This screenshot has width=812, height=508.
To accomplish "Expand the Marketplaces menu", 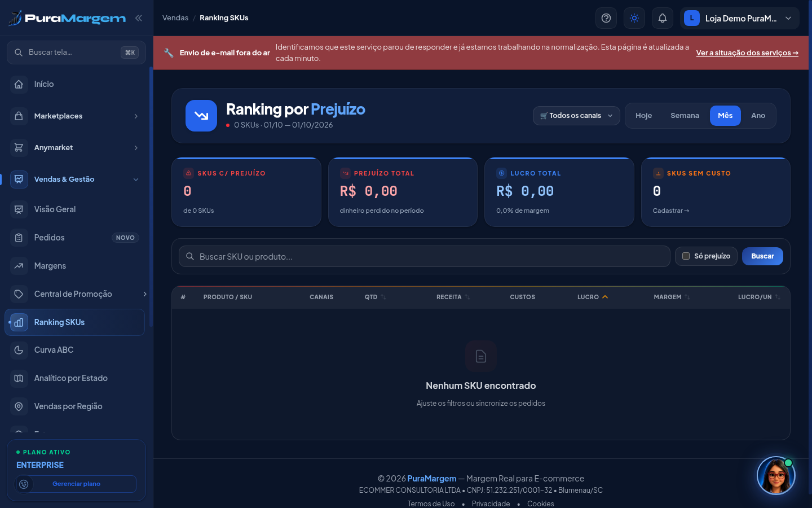I will click(x=76, y=116).
